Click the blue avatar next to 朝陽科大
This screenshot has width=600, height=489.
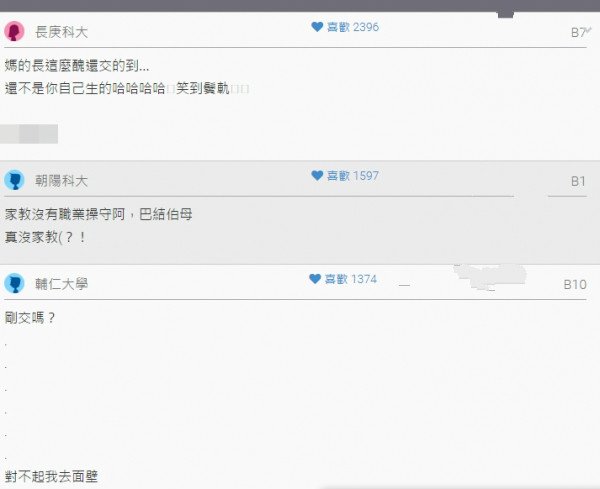[15, 180]
